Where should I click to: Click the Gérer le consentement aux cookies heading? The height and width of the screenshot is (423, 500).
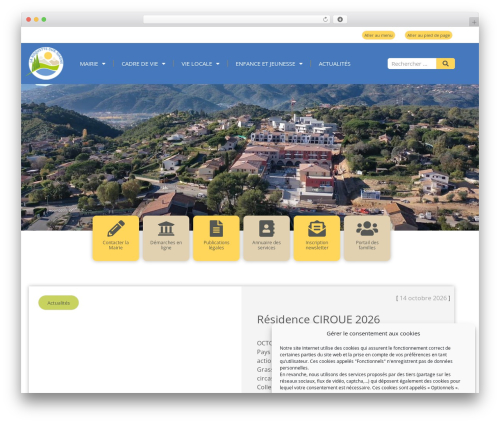click(373, 333)
